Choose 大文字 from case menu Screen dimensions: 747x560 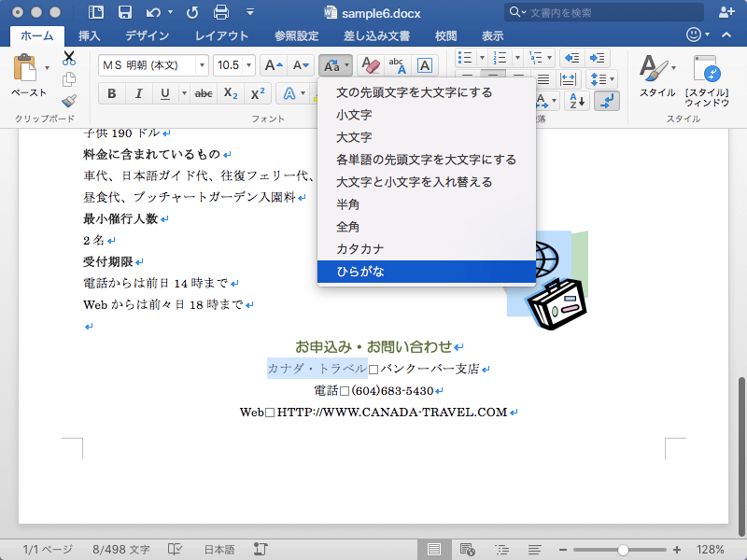(427, 137)
